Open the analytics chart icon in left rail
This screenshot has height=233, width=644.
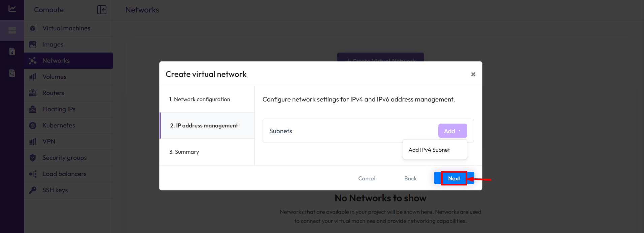tap(12, 9)
